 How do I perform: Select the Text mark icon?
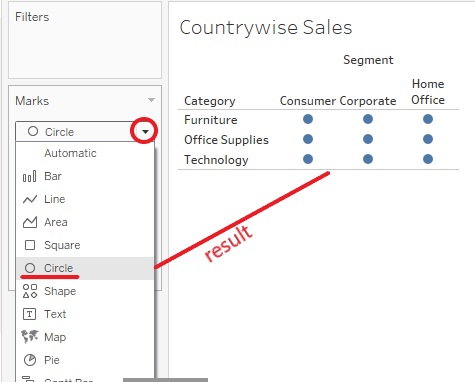(x=29, y=314)
